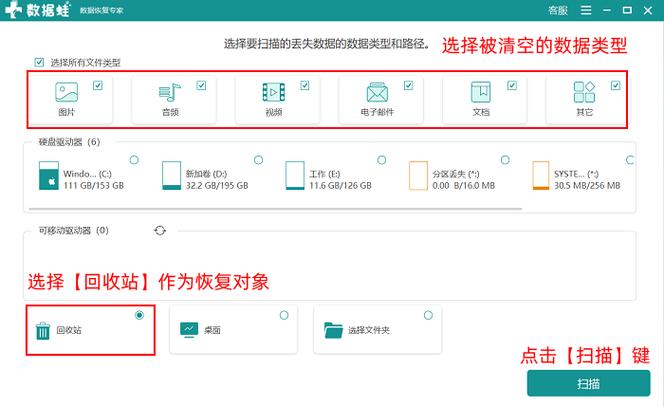Select the 新加卷 (D:) radio button

pos(258,160)
